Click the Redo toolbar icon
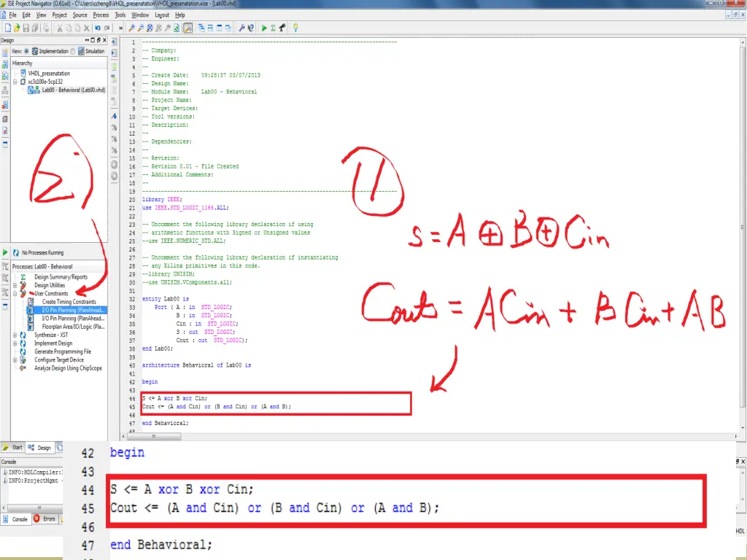The width and height of the screenshot is (747, 560). click(x=107, y=28)
